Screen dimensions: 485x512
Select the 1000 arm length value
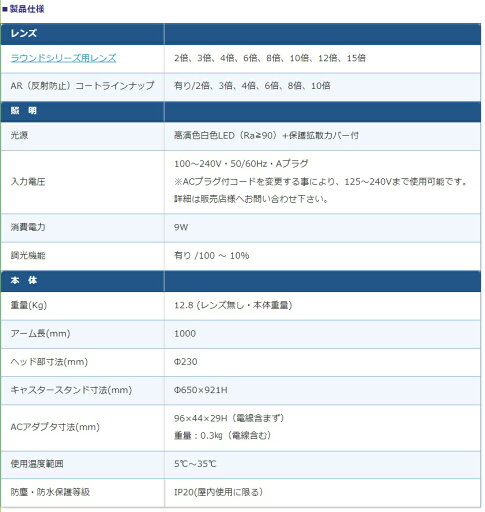point(185,334)
